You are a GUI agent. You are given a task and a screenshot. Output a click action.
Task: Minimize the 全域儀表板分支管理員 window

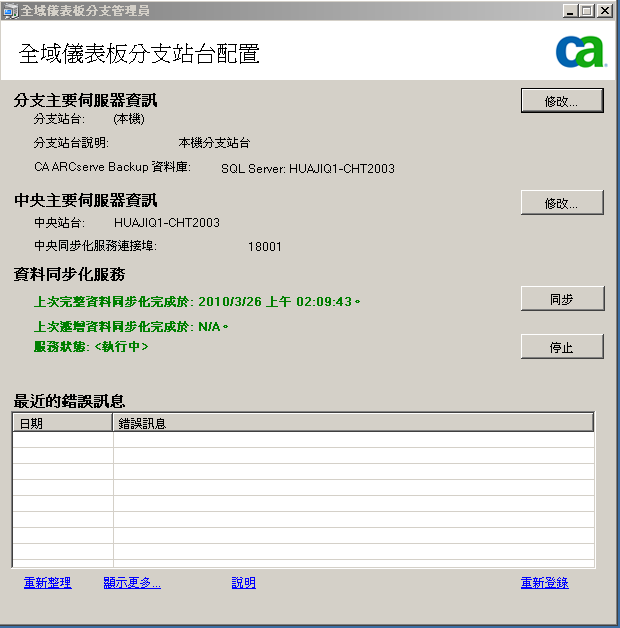570,11
